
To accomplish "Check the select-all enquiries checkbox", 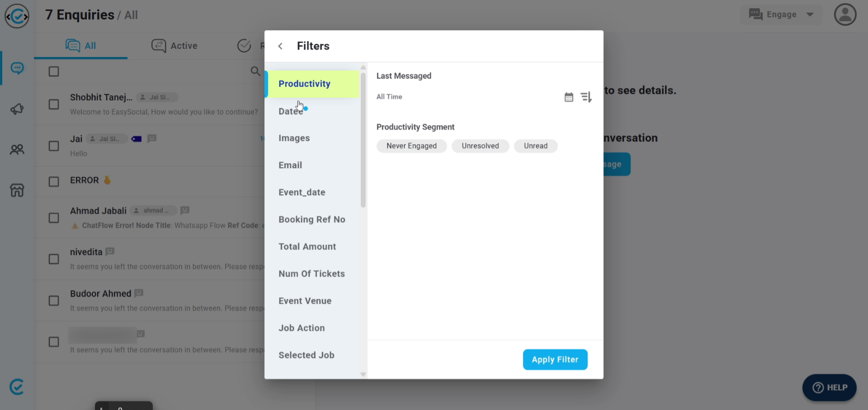I will 54,72.
